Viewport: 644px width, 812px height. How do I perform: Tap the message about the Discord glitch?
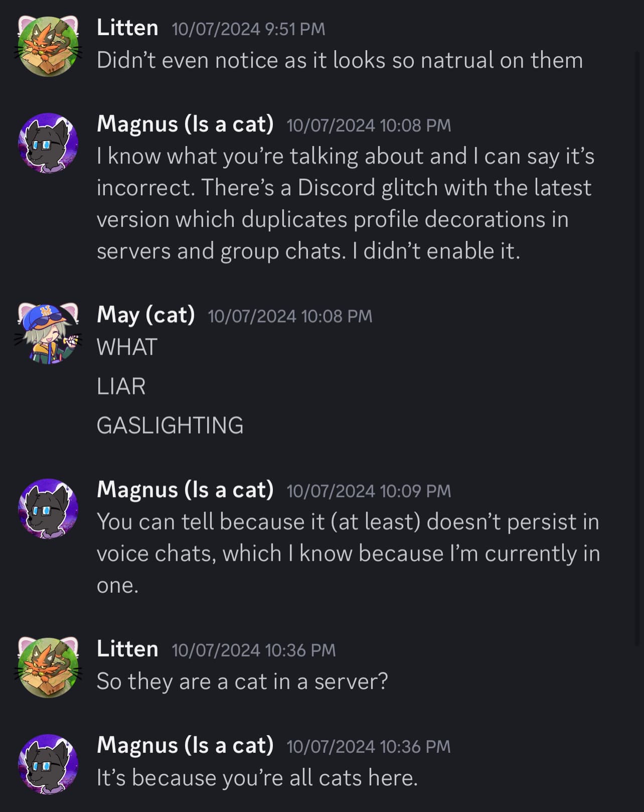tap(345, 203)
